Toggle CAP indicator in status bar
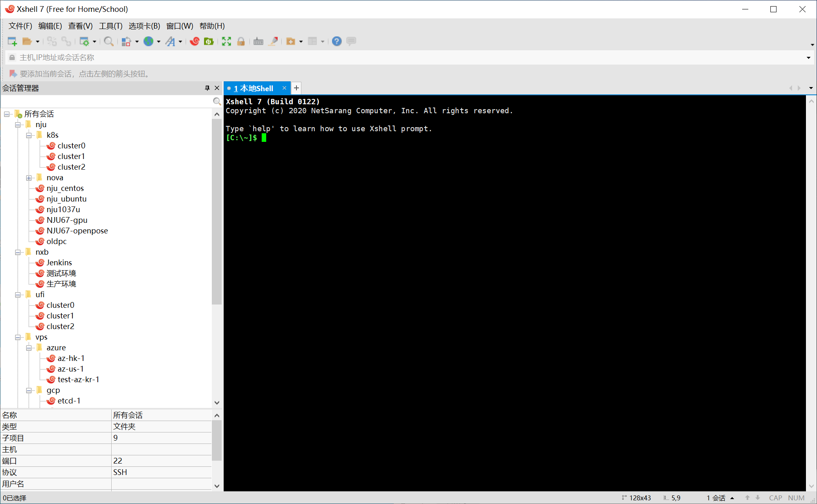The width and height of the screenshot is (817, 504). [775, 497]
